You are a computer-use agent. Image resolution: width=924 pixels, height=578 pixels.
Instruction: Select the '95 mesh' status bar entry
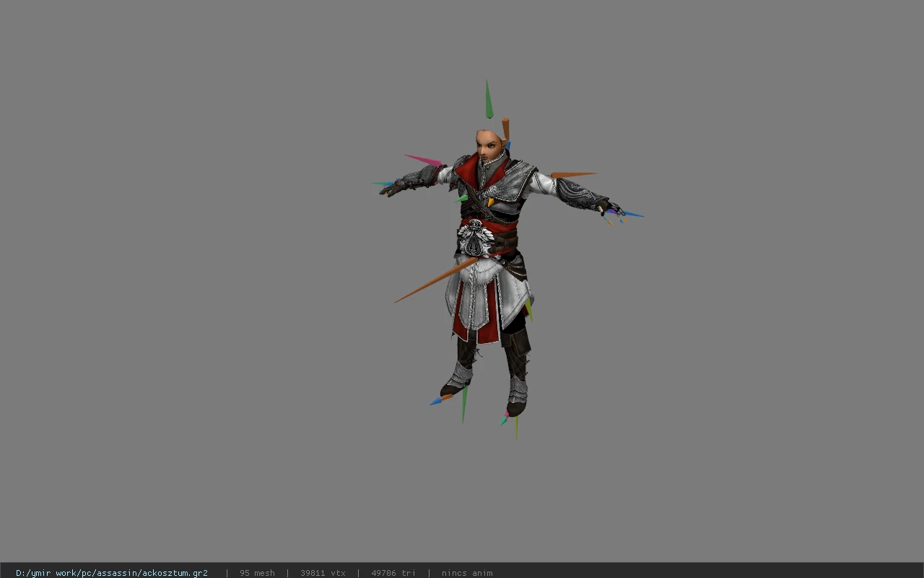(257, 573)
